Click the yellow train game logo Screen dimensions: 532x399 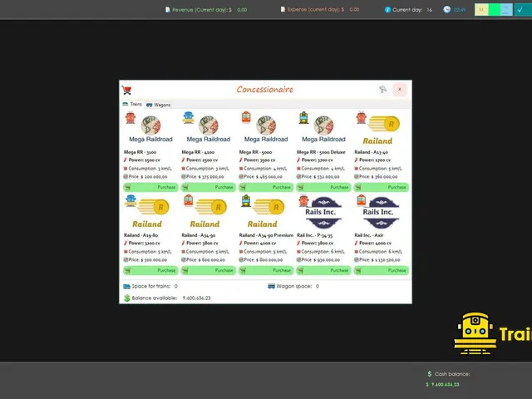475,333
